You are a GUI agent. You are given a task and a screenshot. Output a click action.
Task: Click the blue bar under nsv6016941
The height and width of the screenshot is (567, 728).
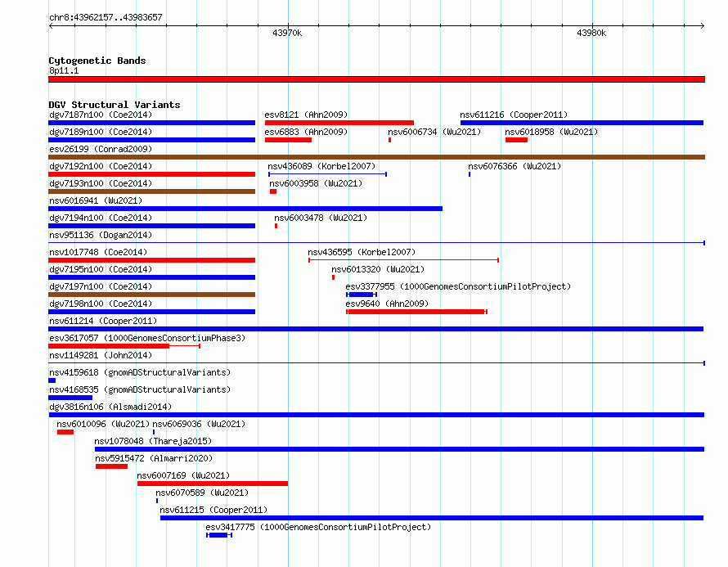point(245,209)
